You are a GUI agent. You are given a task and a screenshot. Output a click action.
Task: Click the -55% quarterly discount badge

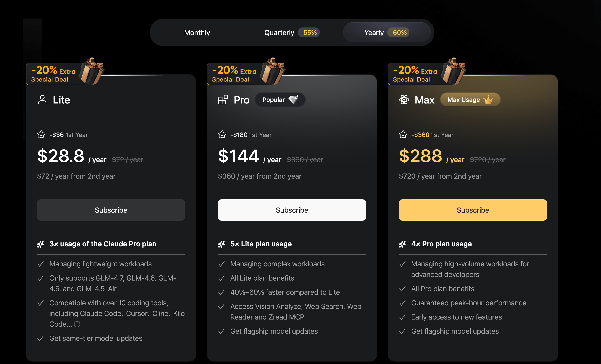(308, 33)
